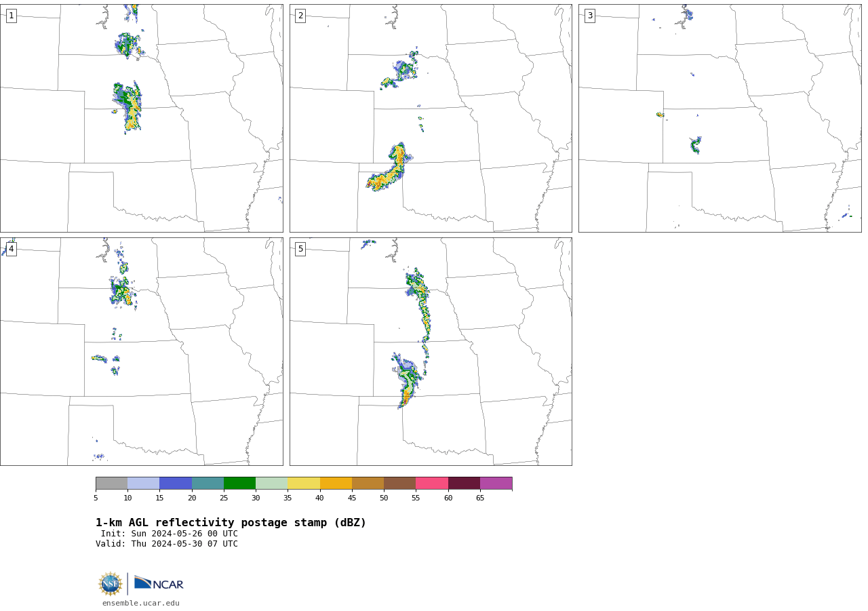Click the panel number 2 label
Viewport: 868px width, 611px height.
(300, 16)
